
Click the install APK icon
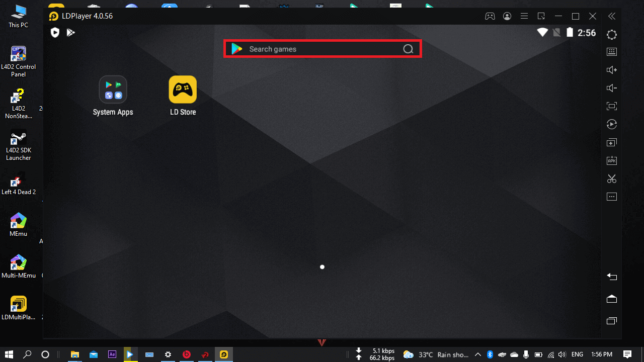tap(612, 160)
